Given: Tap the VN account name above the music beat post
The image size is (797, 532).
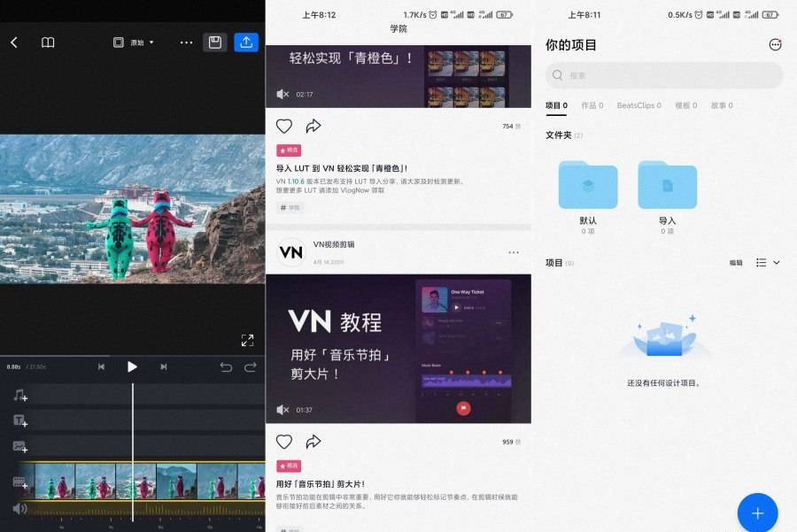Looking at the screenshot, I should [334, 244].
